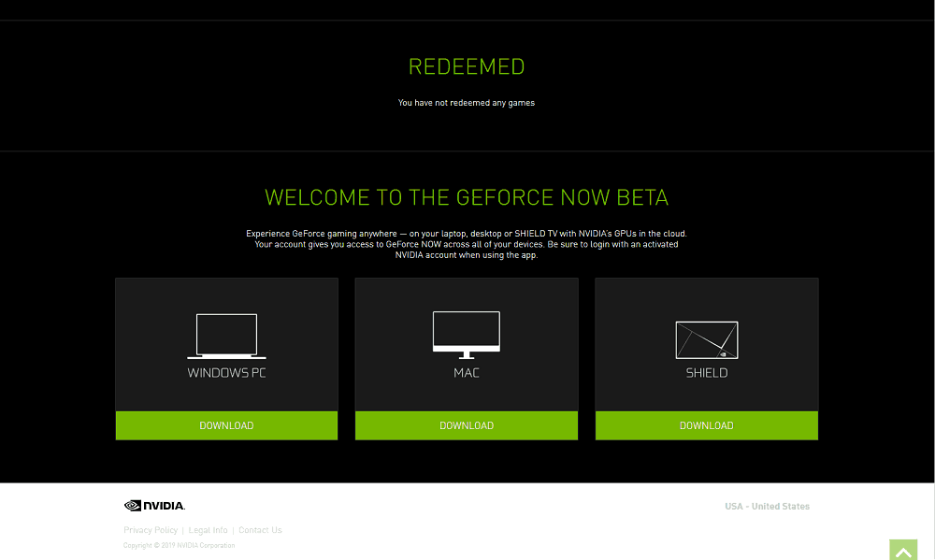935x560 pixels.
Task: Click the NVIDIA logo in footer
Action: 155,506
